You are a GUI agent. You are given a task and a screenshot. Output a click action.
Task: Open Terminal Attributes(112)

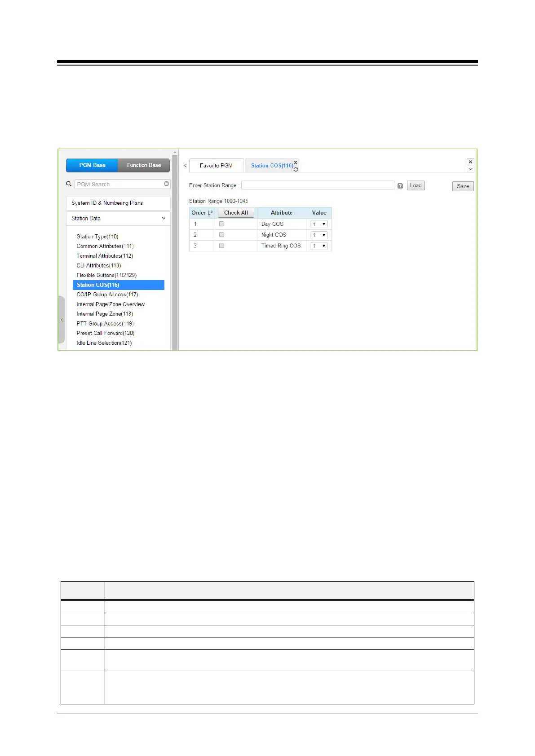[x=105, y=256]
